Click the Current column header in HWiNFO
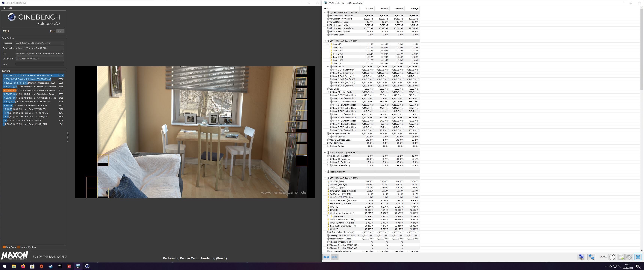This screenshot has height=270, width=644. pos(367,8)
